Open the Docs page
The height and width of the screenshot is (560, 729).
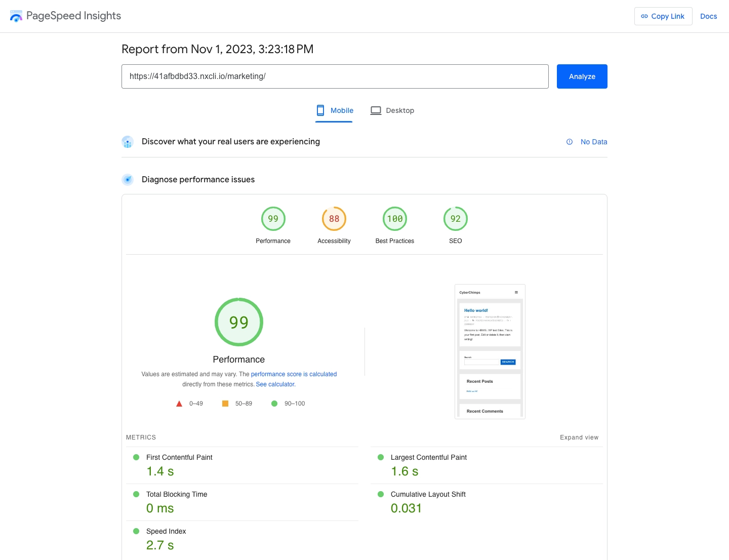(708, 16)
